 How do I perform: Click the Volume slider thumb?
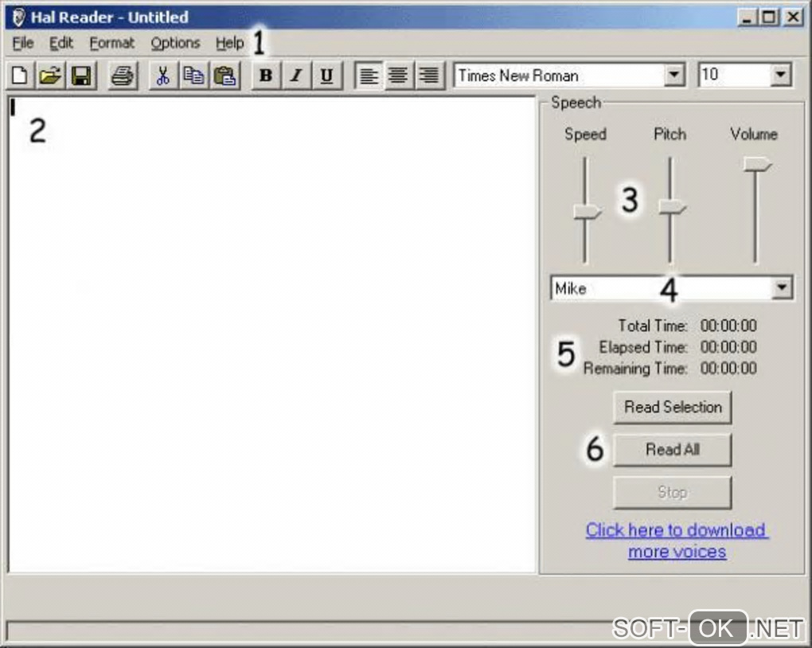758,164
